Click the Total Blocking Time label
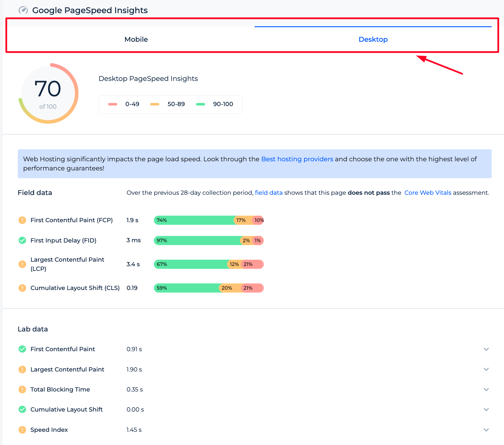The height and width of the screenshot is (445, 504). (x=60, y=390)
